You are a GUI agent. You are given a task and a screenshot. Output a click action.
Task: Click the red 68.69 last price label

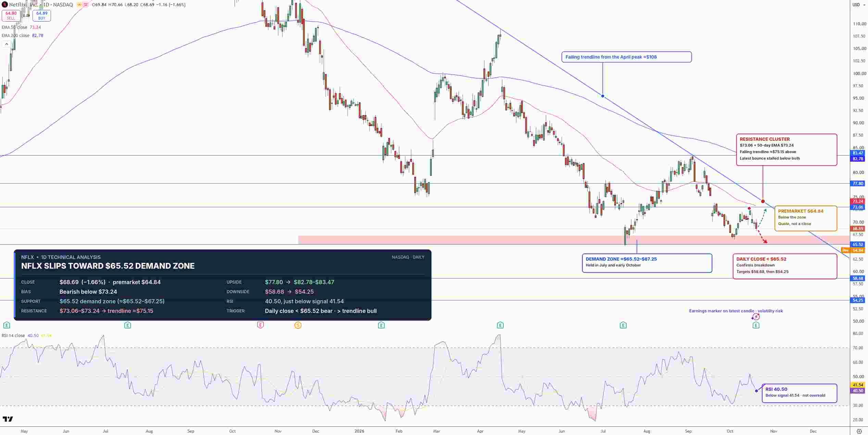pyautogui.click(x=858, y=228)
